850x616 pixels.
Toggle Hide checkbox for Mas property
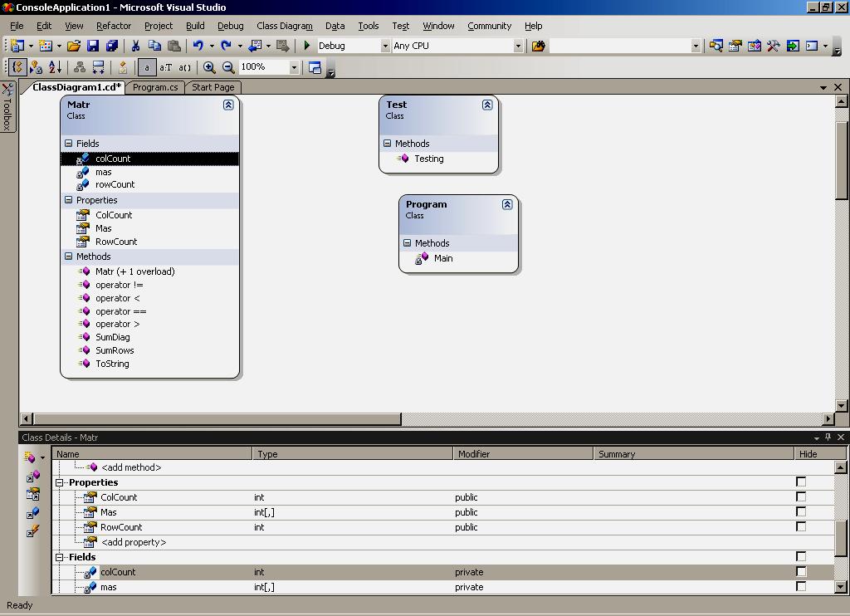[x=801, y=511]
